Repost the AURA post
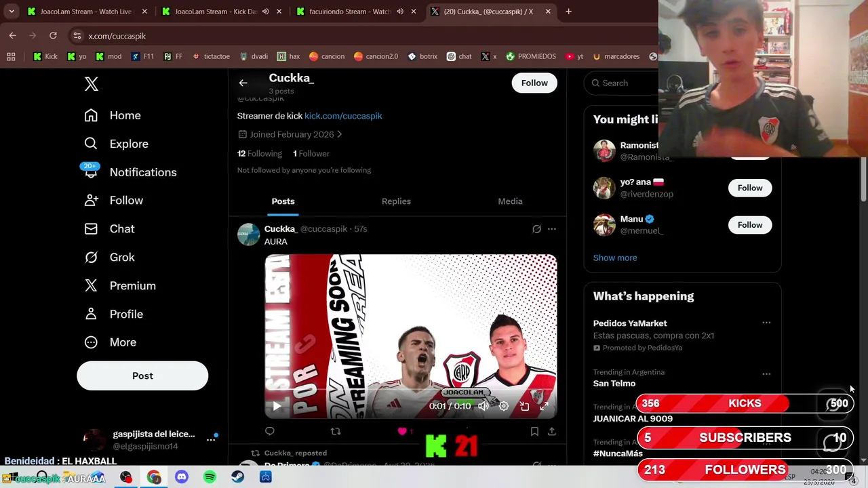The height and width of the screenshot is (488, 868). pos(336,431)
